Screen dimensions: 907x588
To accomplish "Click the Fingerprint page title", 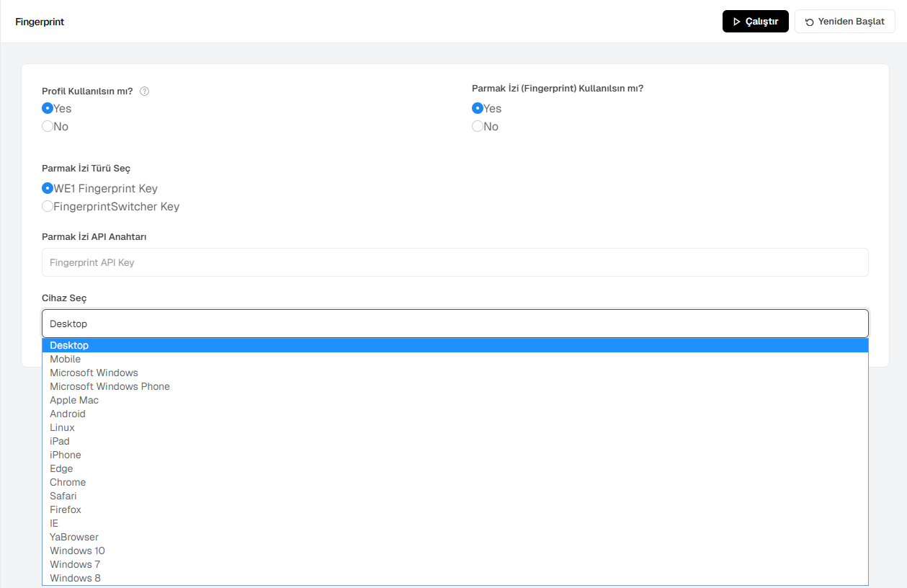I will coord(40,22).
